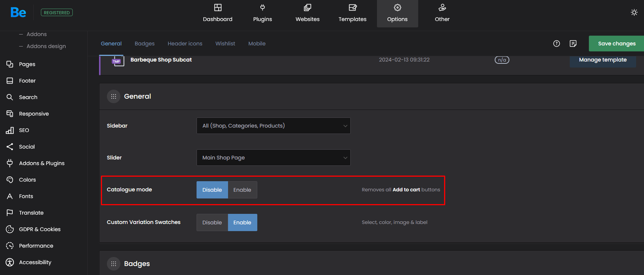Set Custom Variation Swatches to Disable

pyautogui.click(x=212, y=222)
